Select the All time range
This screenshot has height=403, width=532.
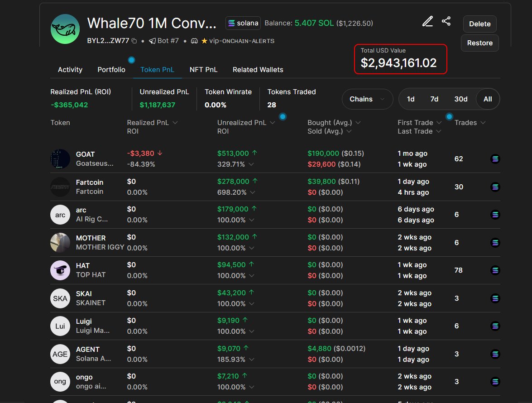[488, 99]
